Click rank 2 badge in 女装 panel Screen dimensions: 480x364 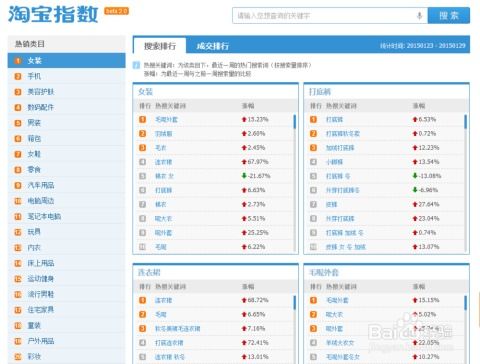[142, 134]
